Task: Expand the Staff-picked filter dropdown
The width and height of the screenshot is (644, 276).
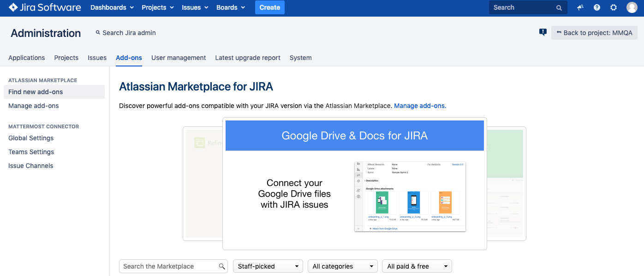Action: click(268, 266)
